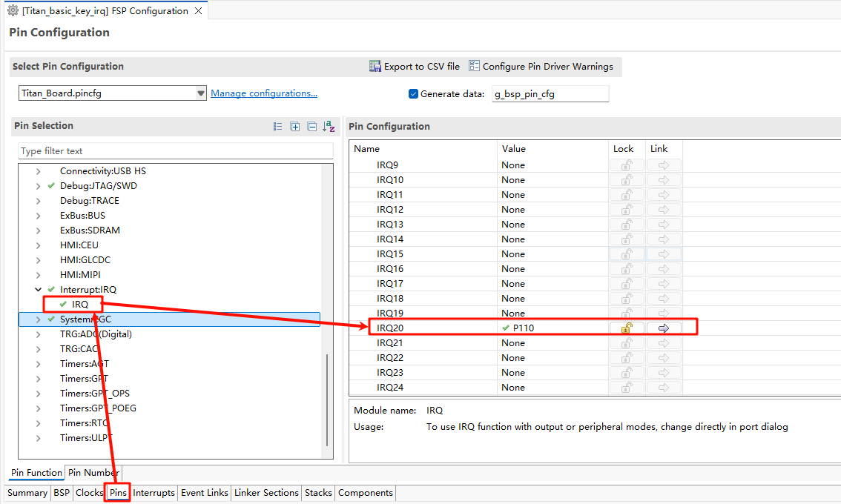This screenshot has width=841, height=504.
Task: Click the Manage configurations link
Action: [264, 93]
